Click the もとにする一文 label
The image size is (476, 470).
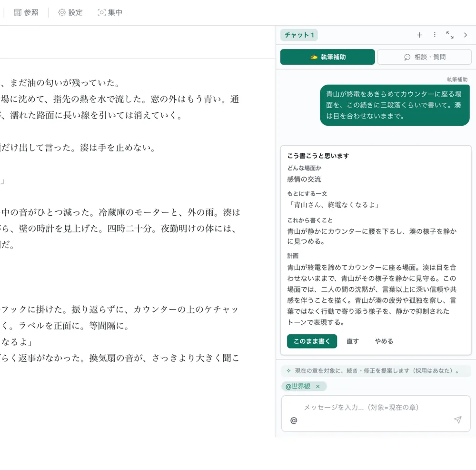(x=307, y=193)
